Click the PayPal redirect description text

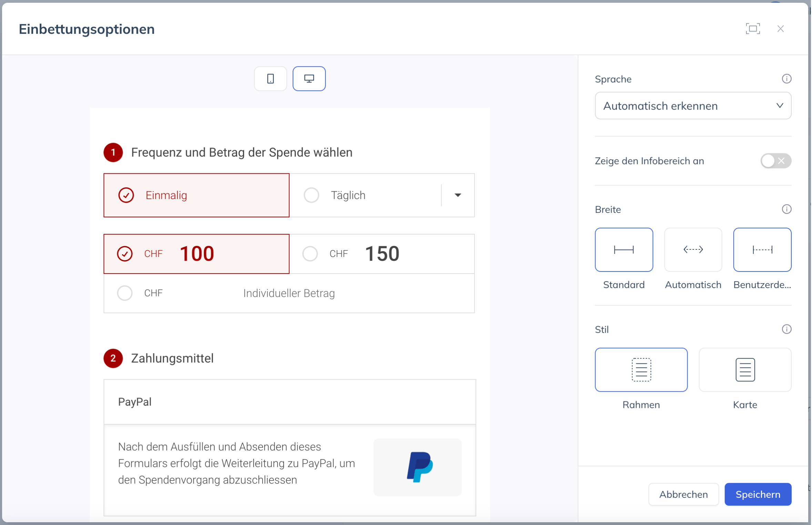tap(236, 463)
